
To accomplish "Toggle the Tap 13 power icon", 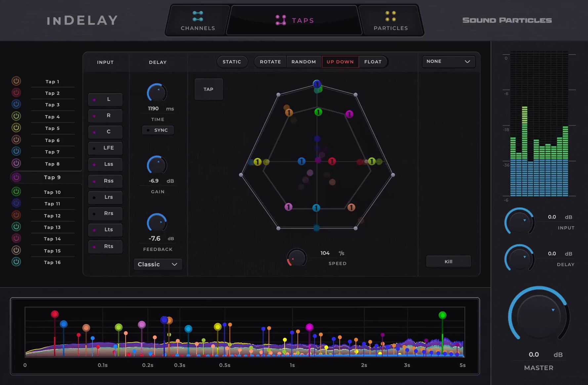I will click(x=16, y=227).
